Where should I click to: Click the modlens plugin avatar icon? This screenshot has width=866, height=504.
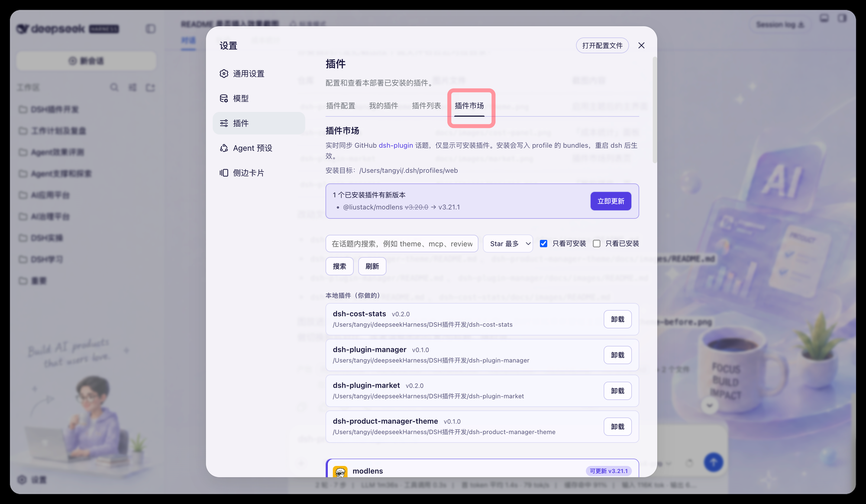[x=340, y=472]
